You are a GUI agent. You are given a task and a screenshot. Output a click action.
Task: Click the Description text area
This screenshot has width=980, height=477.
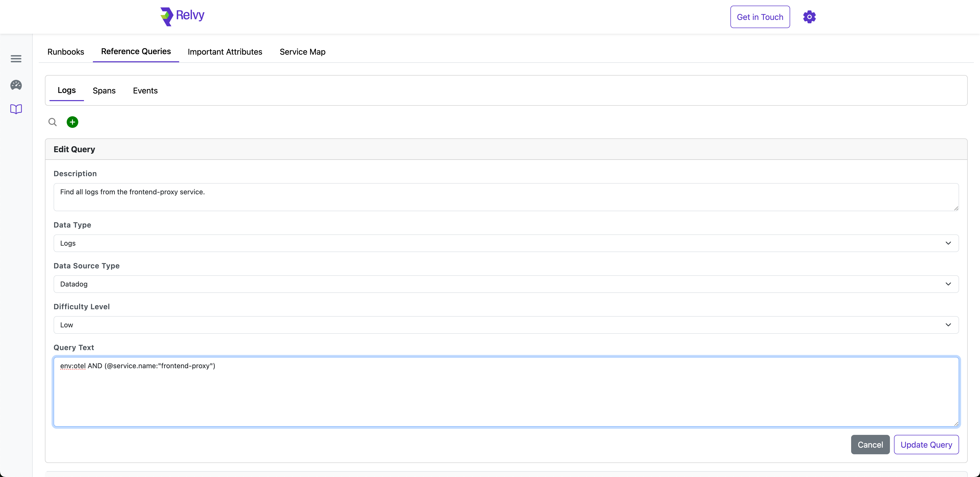tap(506, 197)
